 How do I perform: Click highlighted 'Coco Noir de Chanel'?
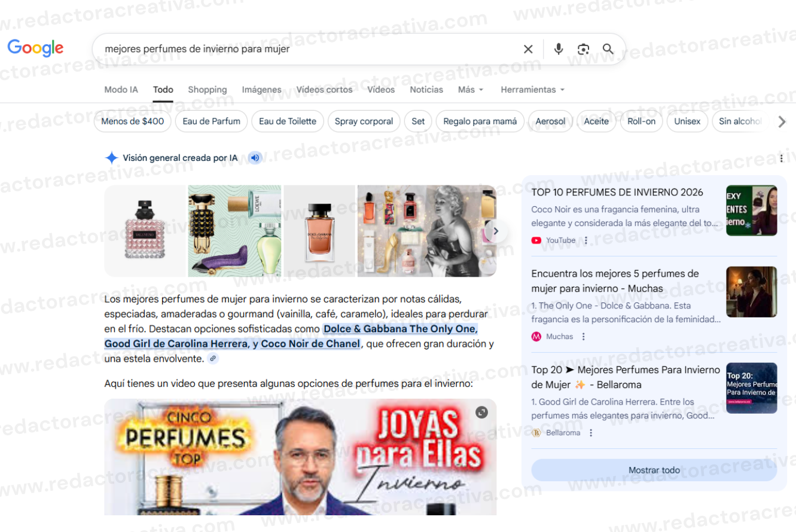pyautogui.click(x=310, y=344)
